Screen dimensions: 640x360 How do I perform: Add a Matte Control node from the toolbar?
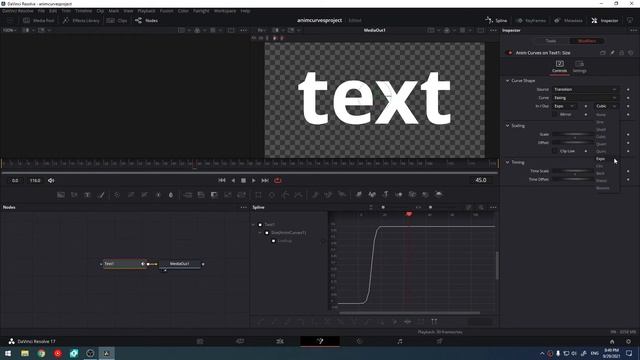click(214, 195)
